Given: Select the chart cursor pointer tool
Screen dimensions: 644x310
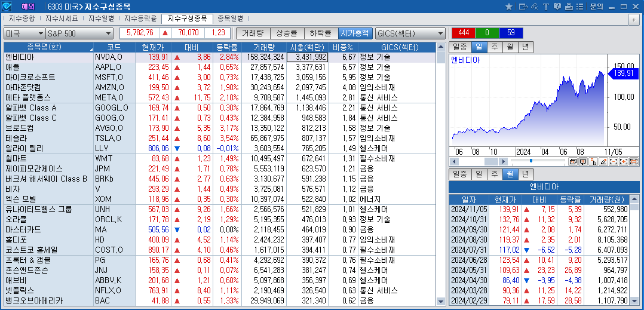Looking at the screenshot, I should click(593, 161).
